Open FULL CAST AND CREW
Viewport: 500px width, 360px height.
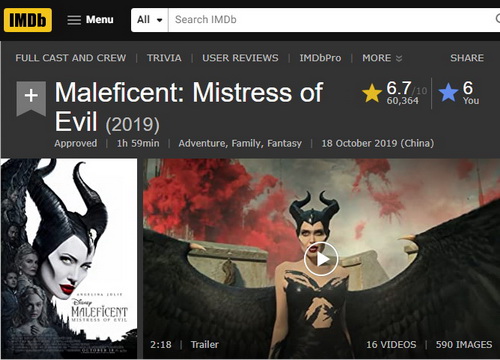pos(71,58)
